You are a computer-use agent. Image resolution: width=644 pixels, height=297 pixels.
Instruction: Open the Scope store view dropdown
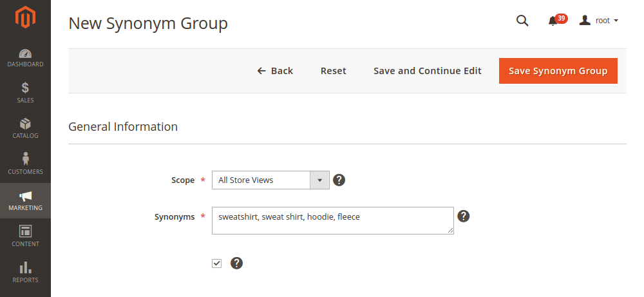(270, 180)
